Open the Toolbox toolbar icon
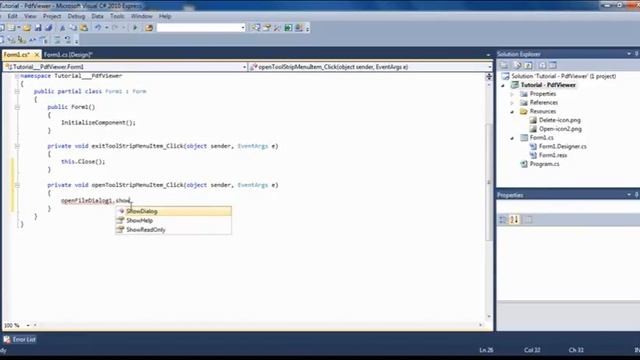The height and width of the screenshot is (360, 640). point(278,28)
